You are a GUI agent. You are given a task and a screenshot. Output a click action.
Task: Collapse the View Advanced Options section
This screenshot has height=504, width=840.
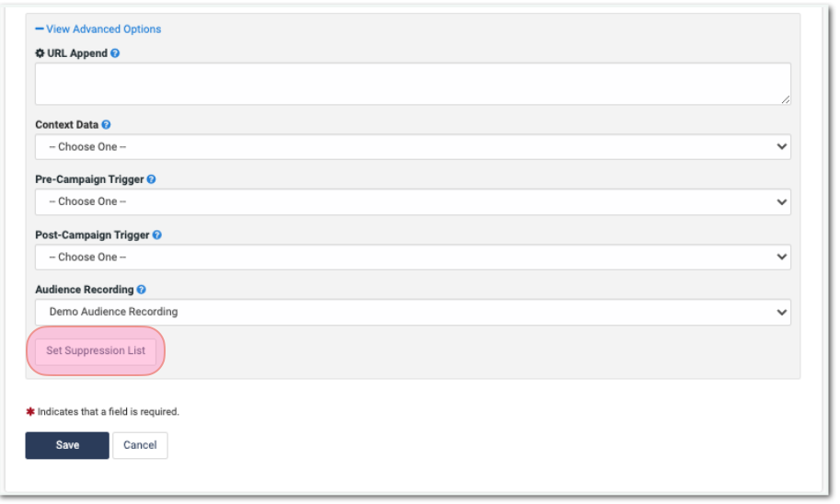pyautogui.click(x=98, y=29)
